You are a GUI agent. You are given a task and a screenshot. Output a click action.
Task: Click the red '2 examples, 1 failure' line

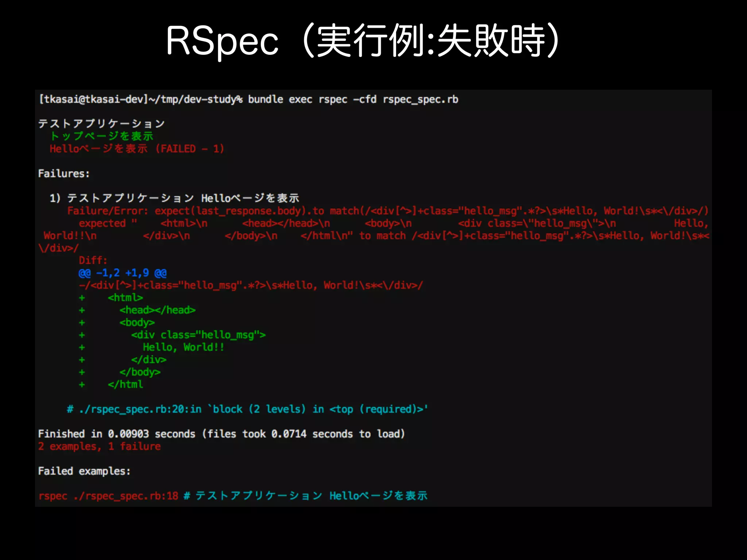tap(99, 446)
